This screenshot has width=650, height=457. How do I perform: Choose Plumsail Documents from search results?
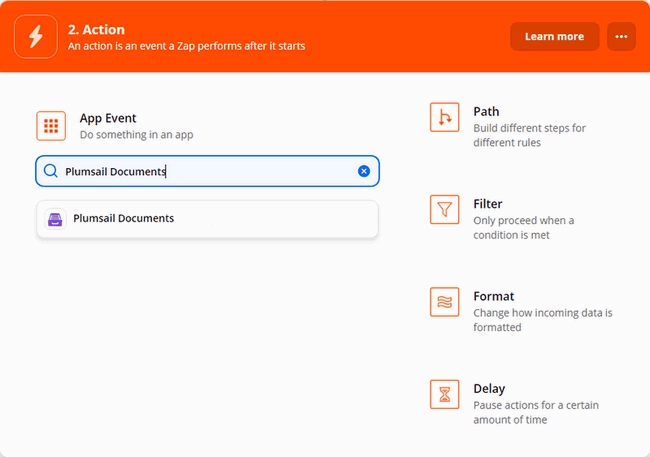(207, 219)
